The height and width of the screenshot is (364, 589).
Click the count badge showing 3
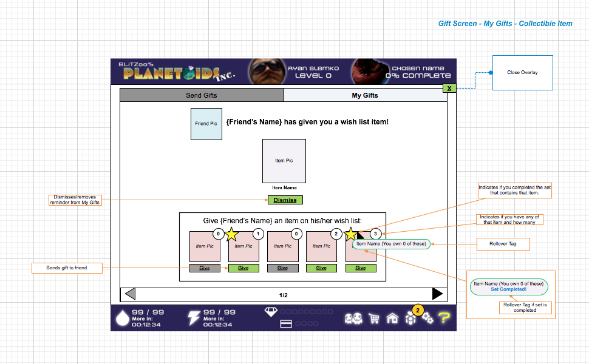375,234
